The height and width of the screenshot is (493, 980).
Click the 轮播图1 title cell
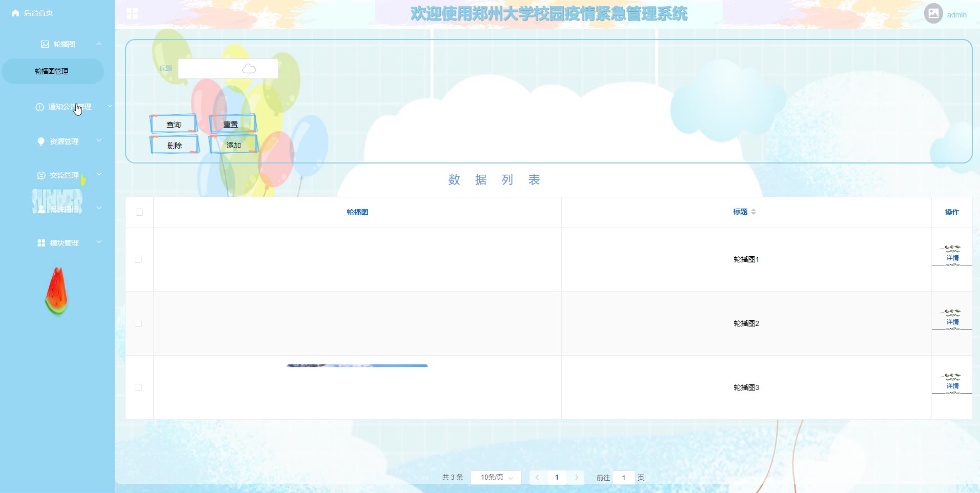click(746, 259)
